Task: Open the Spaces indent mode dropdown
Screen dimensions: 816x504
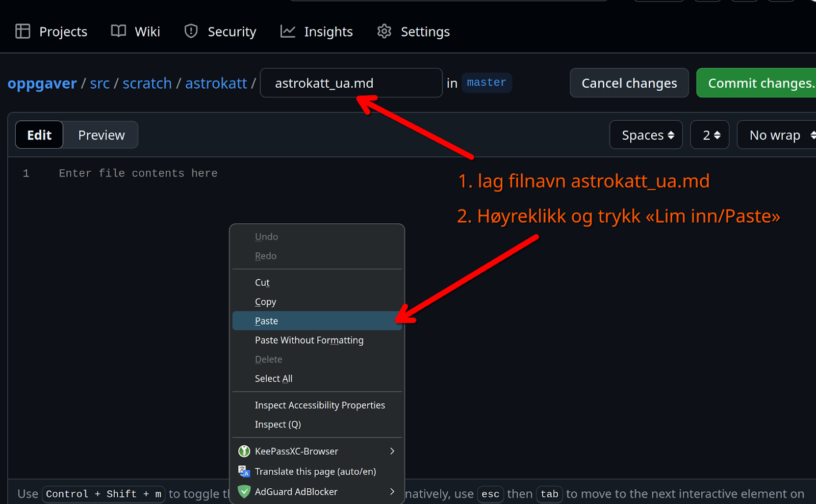Action: (646, 135)
